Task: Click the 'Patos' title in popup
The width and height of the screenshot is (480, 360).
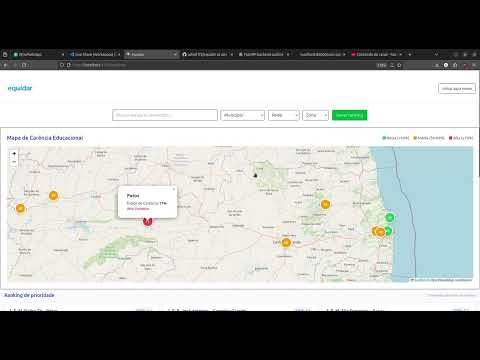Action: point(133,196)
